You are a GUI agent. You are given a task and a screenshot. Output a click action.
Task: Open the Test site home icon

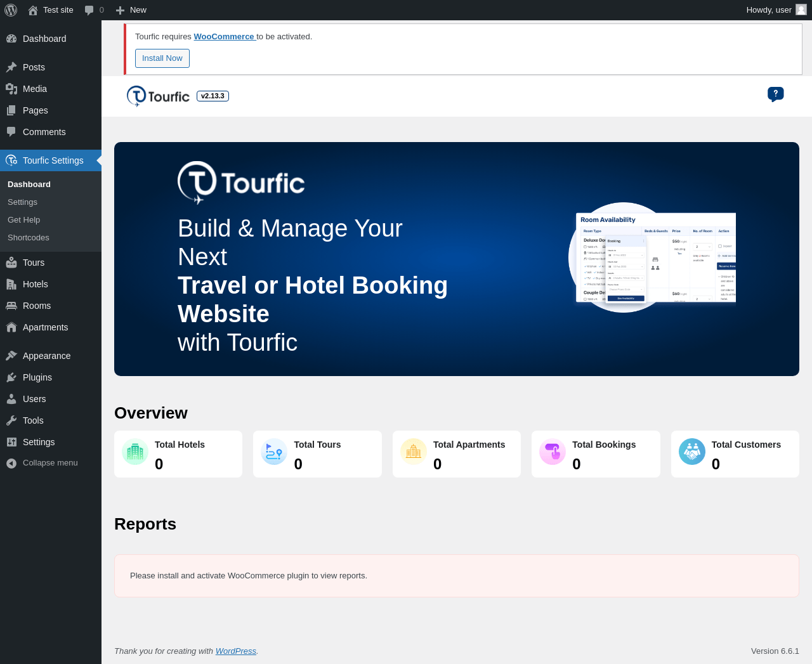click(33, 10)
